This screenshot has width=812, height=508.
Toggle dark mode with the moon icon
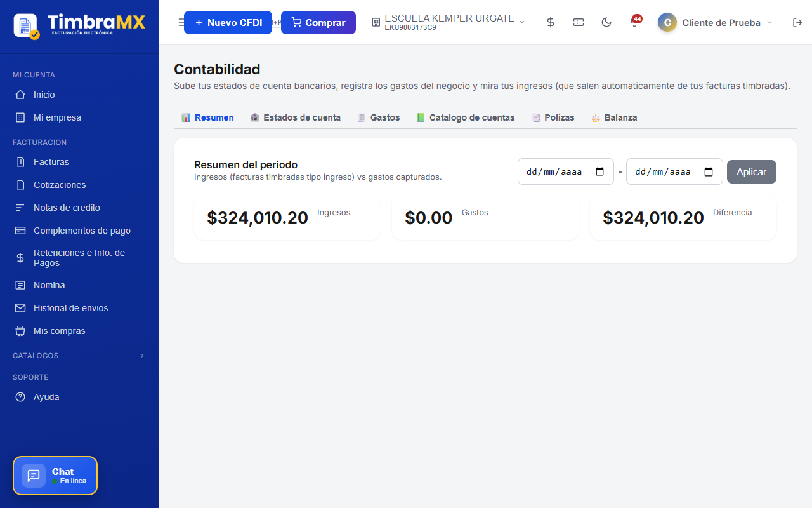pyautogui.click(x=606, y=22)
